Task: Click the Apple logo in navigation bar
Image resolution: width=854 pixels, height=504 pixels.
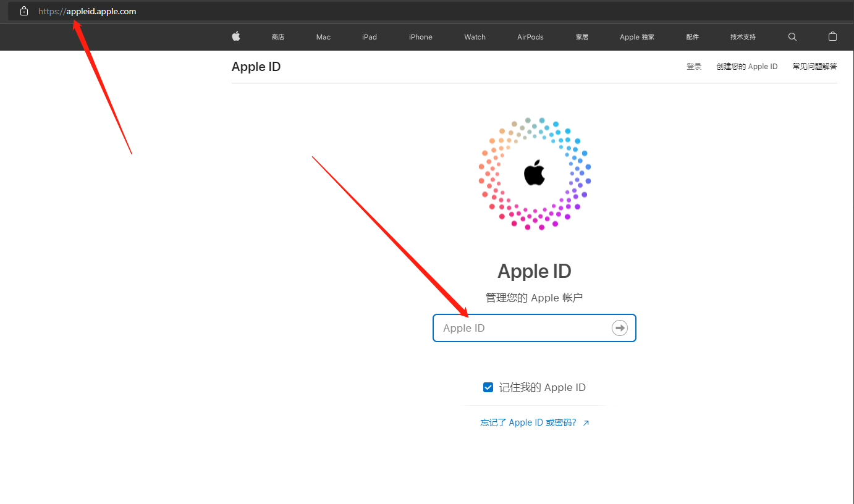Action: tap(235, 36)
